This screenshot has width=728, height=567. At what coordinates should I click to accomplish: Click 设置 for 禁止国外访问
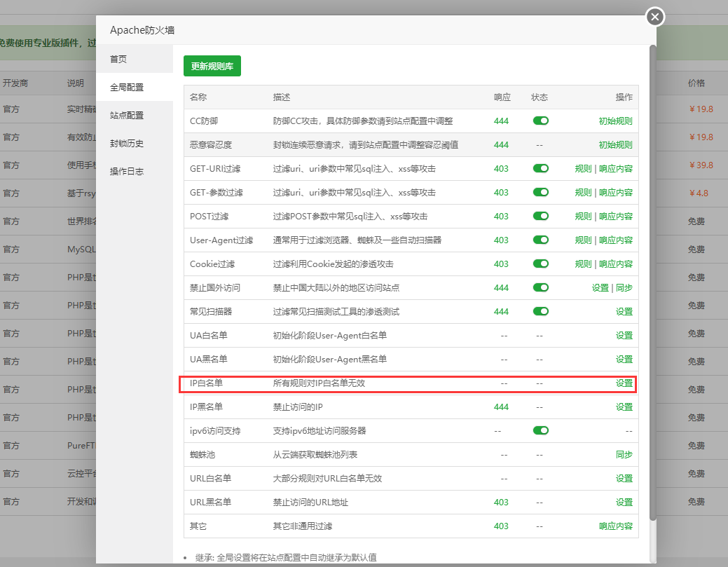pyautogui.click(x=600, y=288)
